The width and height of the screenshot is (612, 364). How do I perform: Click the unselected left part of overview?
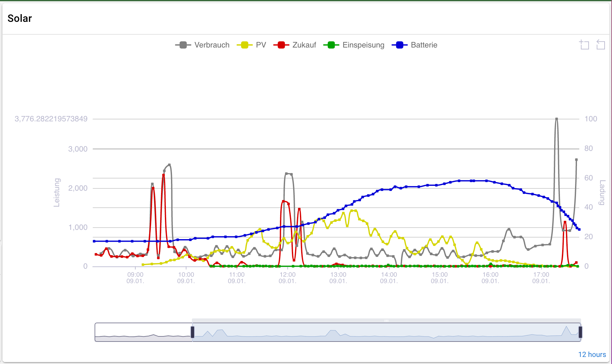[143, 332]
